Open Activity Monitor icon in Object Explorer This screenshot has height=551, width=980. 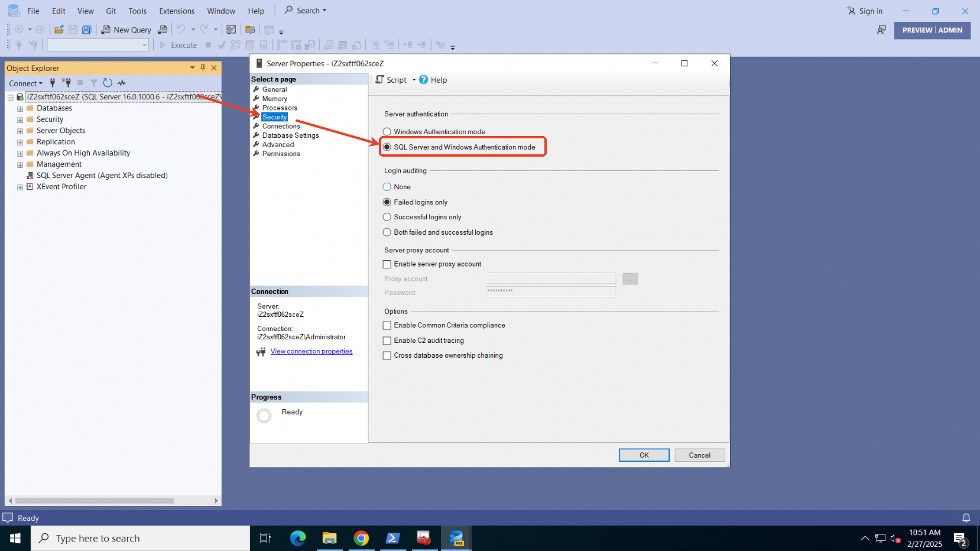[x=122, y=83]
